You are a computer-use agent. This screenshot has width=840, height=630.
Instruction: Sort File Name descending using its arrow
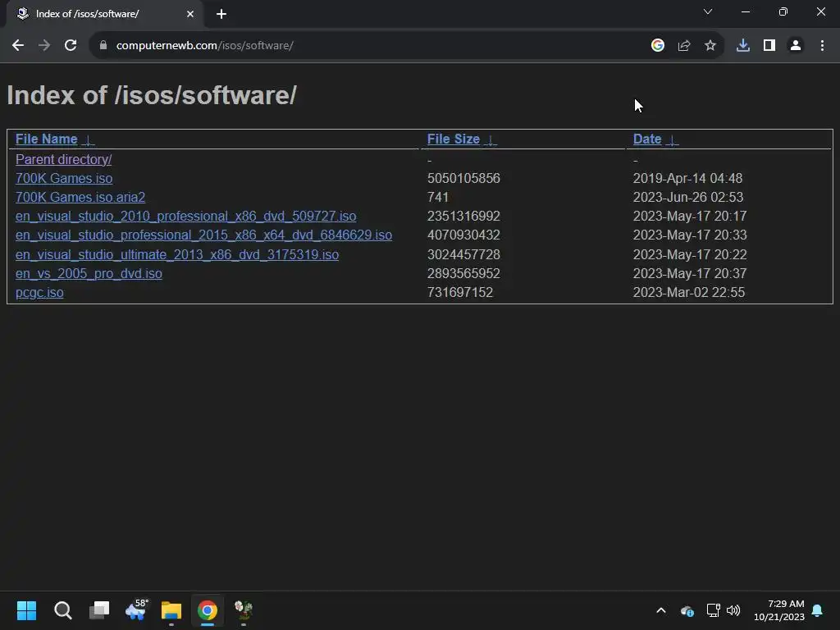pyautogui.click(x=89, y=139)
